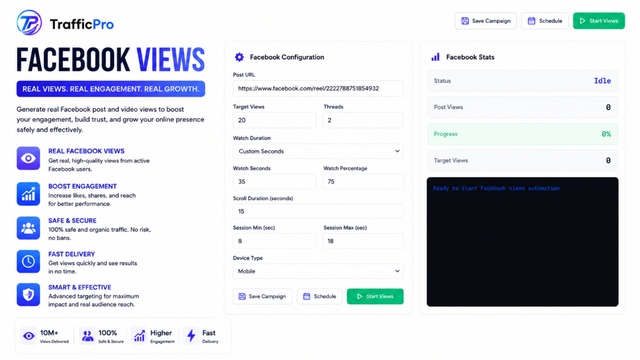Click Schedule below the configuration form

(x=320, y=296)
